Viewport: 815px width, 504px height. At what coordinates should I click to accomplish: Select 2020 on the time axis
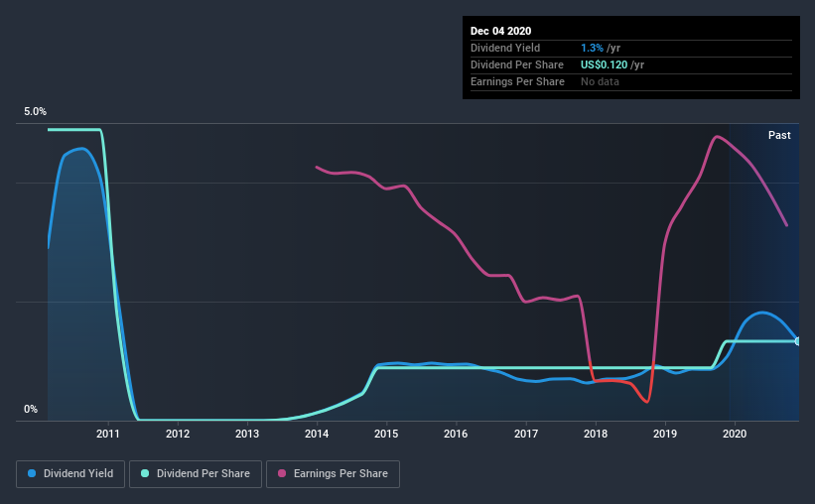point(735,434)
